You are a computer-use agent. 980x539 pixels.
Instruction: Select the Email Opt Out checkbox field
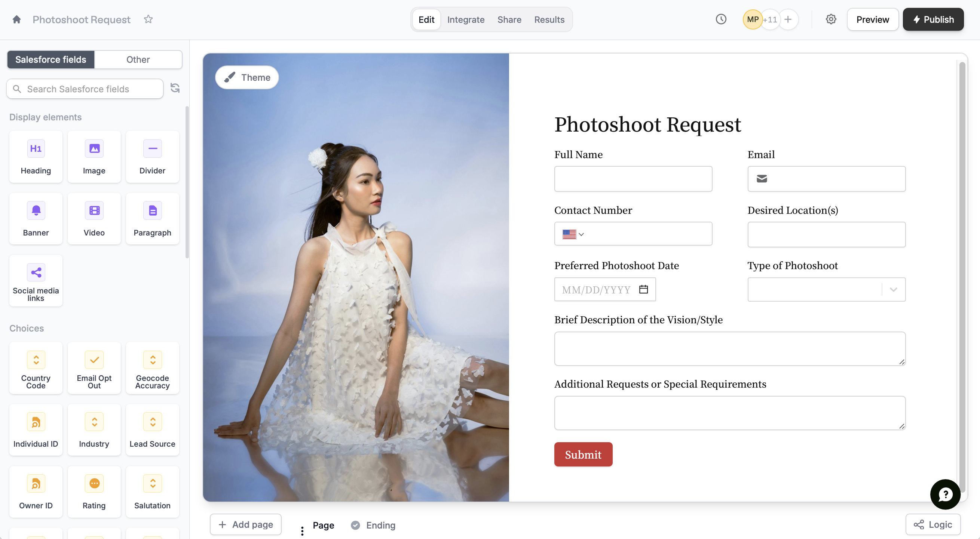tap(94, 368)
